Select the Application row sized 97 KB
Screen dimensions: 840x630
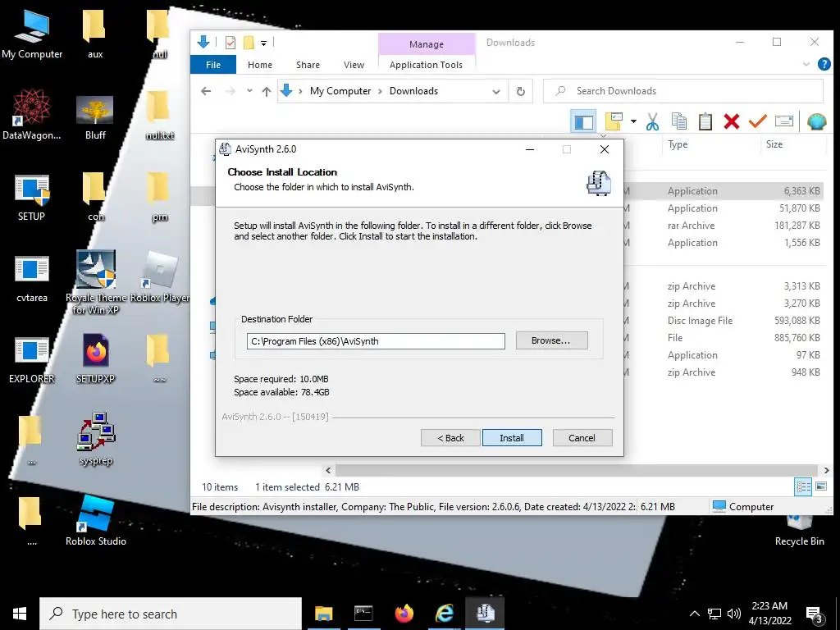(722, 355)
